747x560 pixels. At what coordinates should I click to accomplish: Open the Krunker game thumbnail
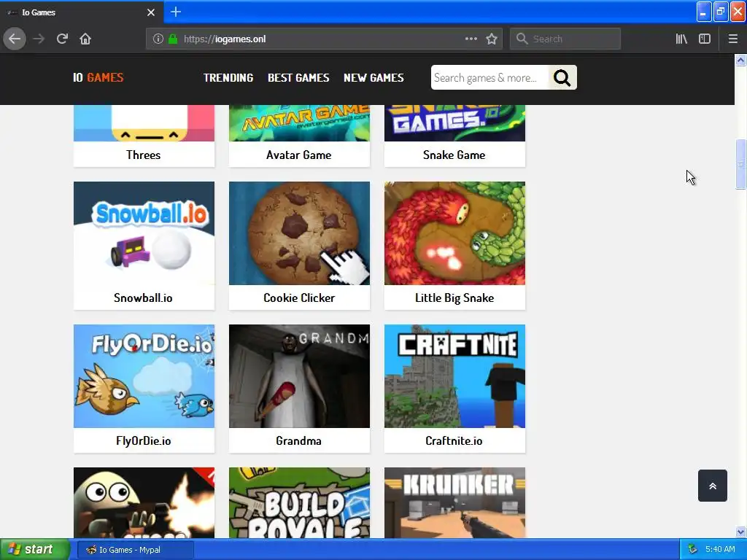coord(454,503)
